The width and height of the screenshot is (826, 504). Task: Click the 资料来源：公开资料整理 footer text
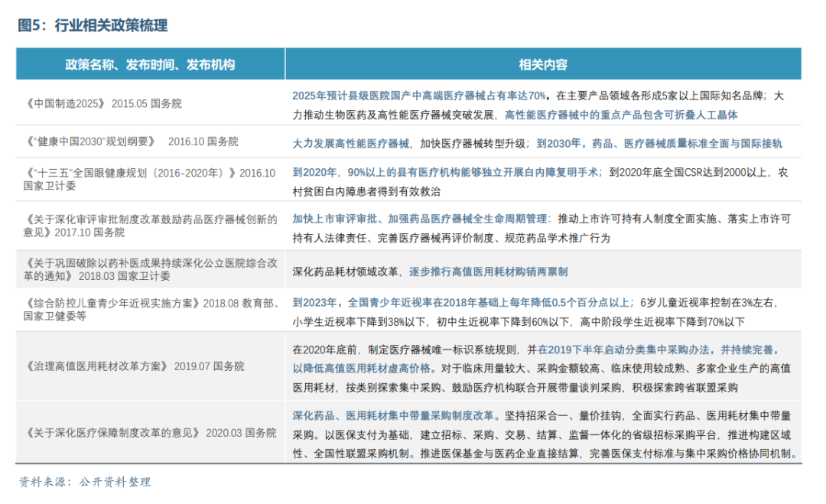(x=83, y=483)
